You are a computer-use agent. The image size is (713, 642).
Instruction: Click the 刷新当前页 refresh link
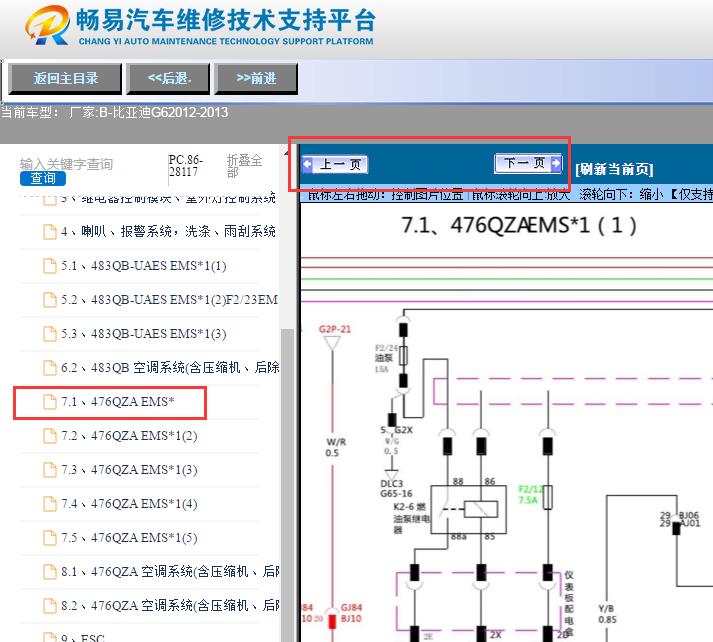pyautogui.click(x=614, y=169)
